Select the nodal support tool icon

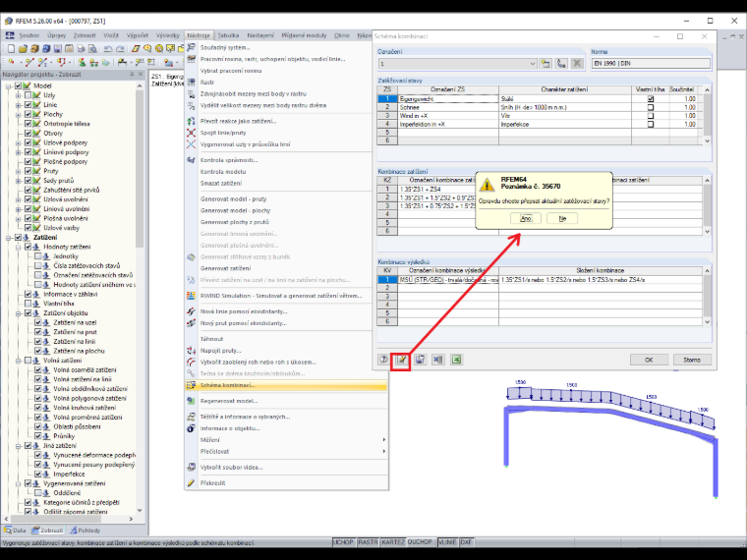82,62
